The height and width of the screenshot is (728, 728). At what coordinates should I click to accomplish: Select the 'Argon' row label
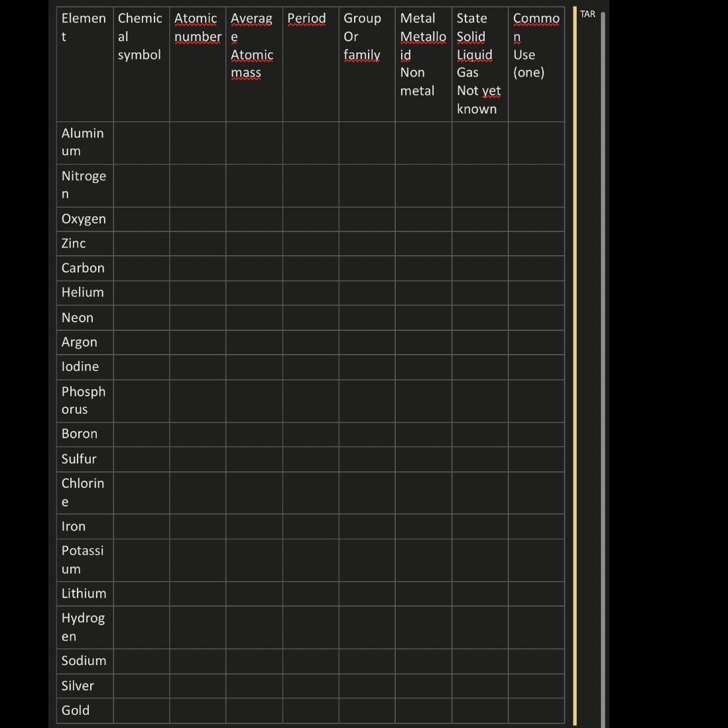(x=85, y=343)
